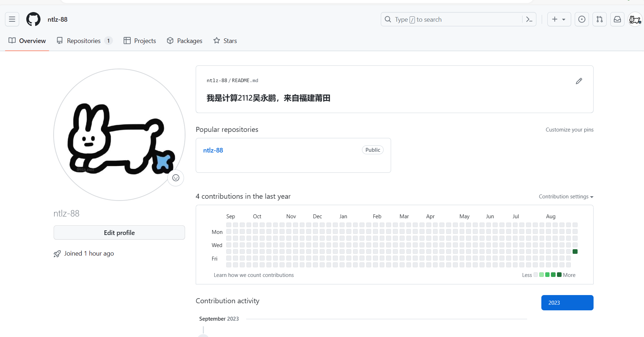Click the darkest green legend swatch
The height and width of the screenshot is (337, 644).
[559, 275]
